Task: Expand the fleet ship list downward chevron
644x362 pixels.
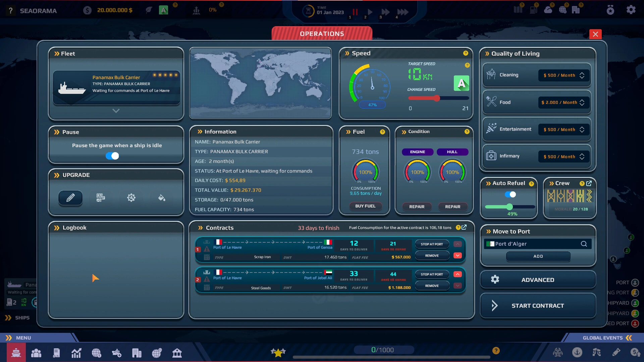Action: point(117,111)
